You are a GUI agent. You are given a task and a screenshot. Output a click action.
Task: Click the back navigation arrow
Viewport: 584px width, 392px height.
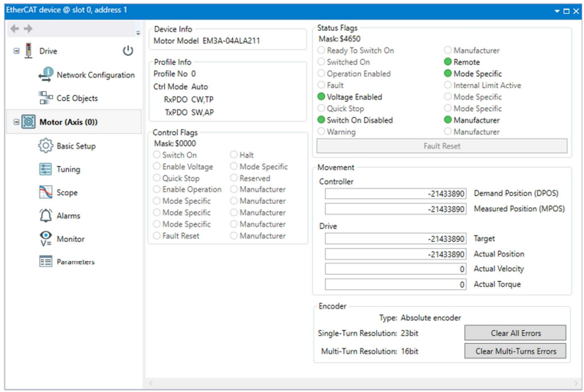point(15,28)
